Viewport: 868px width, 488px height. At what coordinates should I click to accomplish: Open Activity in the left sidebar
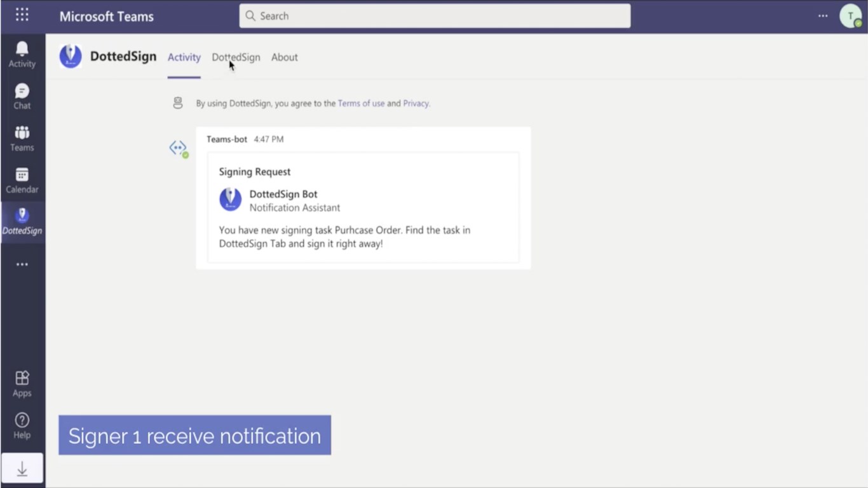22,55
